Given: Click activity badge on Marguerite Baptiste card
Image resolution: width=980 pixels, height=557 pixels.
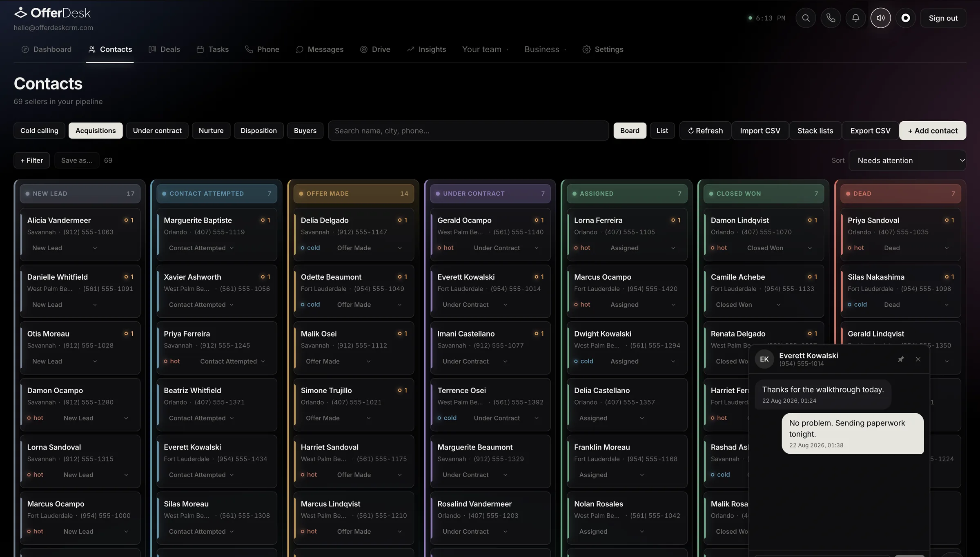Looking at the screenshot, I should 265,220.
